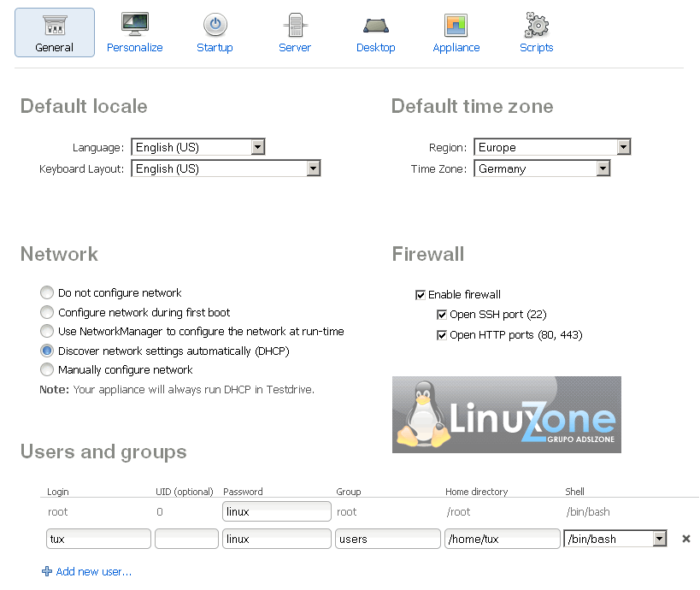
Task: Click the Login column header
Action: pos(58,492)
